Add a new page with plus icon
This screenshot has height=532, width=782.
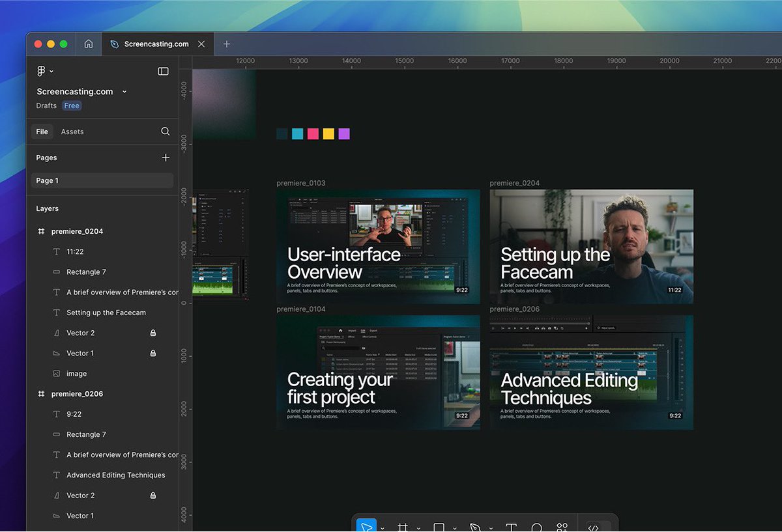(x=166, y=158)
